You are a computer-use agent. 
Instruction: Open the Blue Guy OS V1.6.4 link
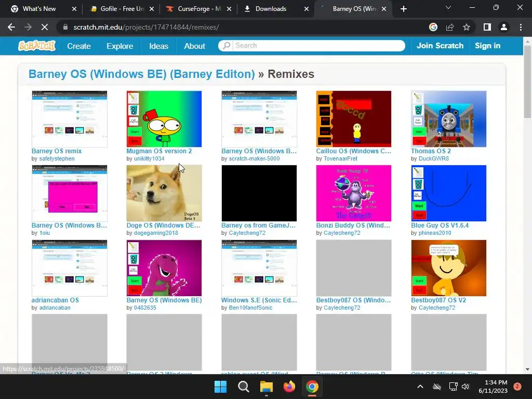coord(440,225)
